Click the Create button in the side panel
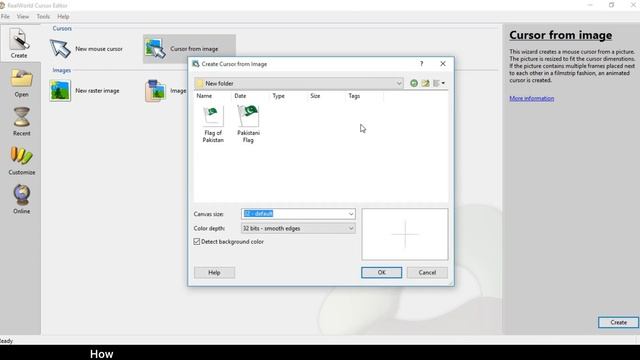This screenshot has width=640, height=360. [618, 322]
